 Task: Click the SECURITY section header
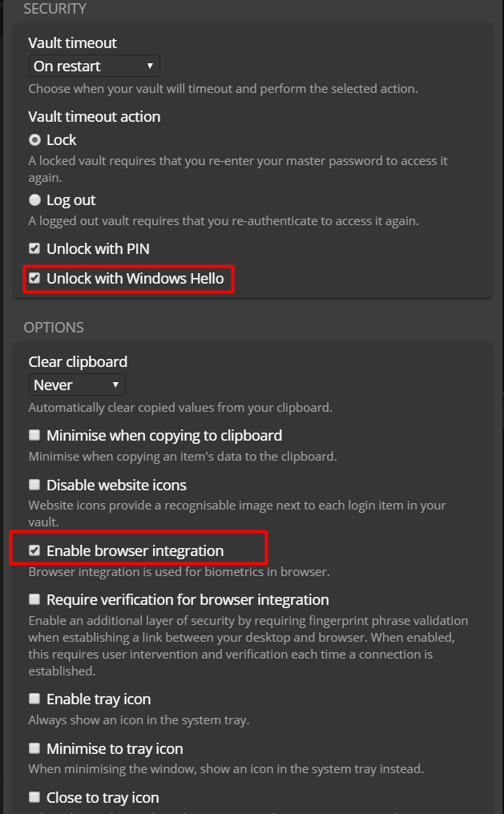pyautogui.click(x=56, y=9)
